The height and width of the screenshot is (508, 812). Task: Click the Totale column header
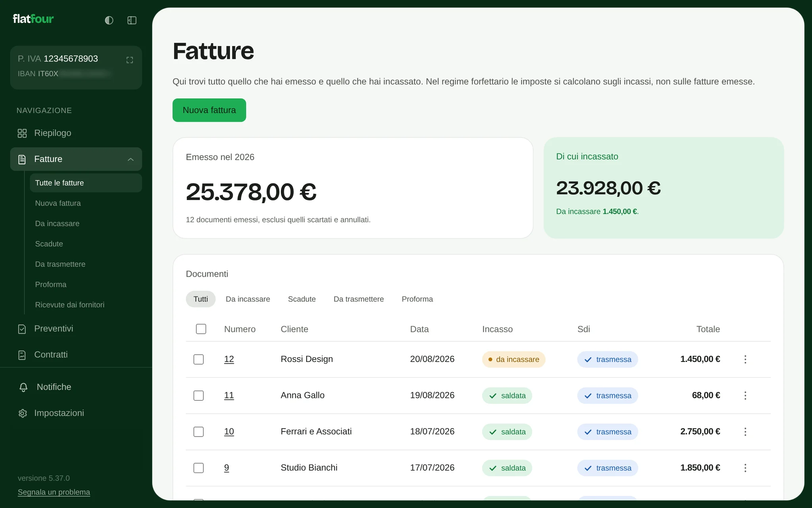[x=708, y=329]
